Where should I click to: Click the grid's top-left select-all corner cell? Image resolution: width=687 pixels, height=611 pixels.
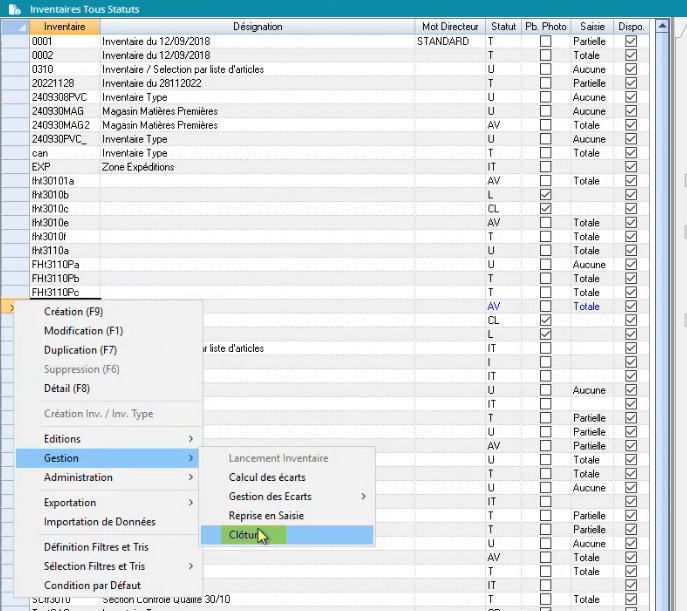[14, 26]
